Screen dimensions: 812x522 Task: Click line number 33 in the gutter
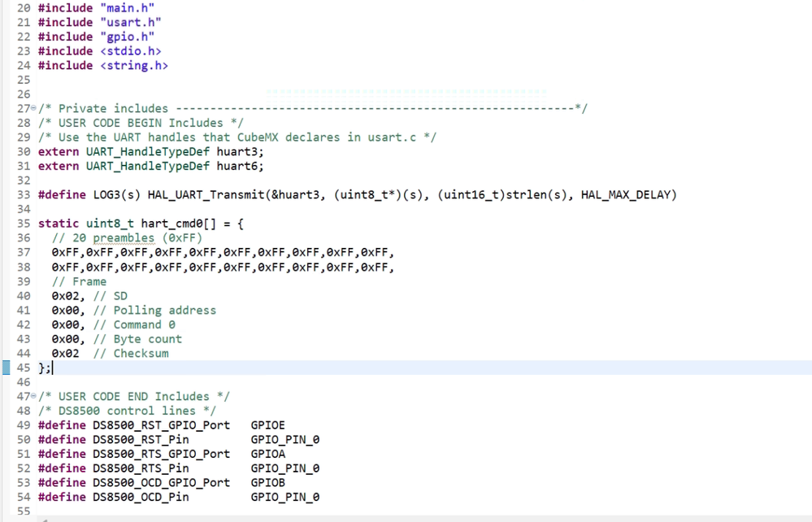coord(24,194)
